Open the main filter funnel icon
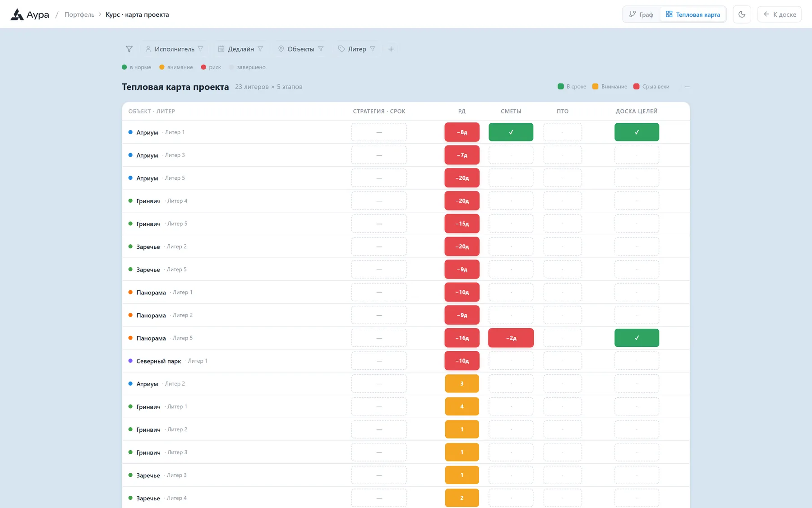The image size is (812, 508). [129, 49]
